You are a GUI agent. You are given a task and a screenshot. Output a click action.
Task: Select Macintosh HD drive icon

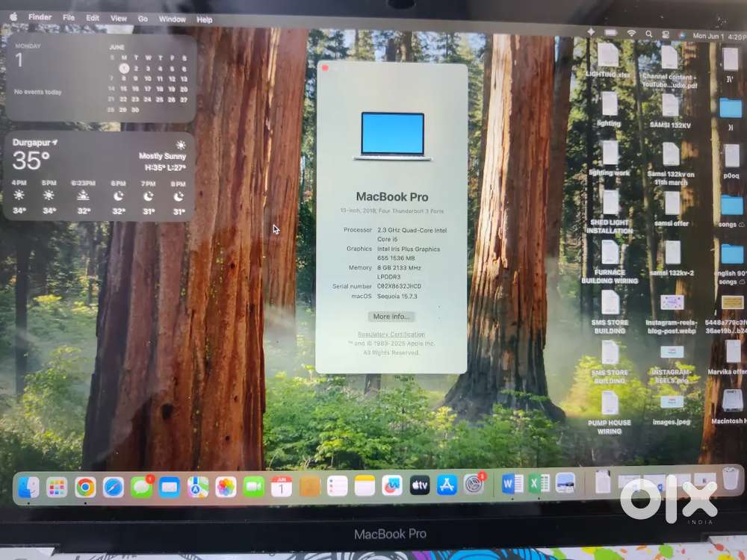point(731,407)
